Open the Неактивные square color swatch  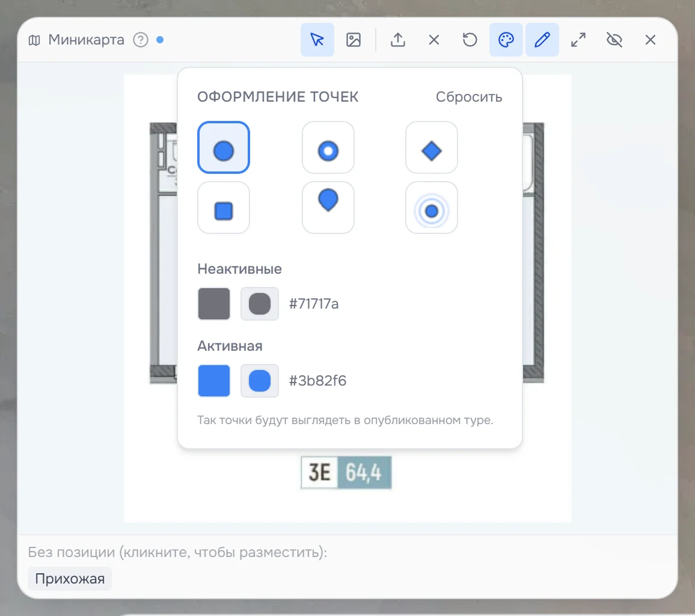click(214, 304)
